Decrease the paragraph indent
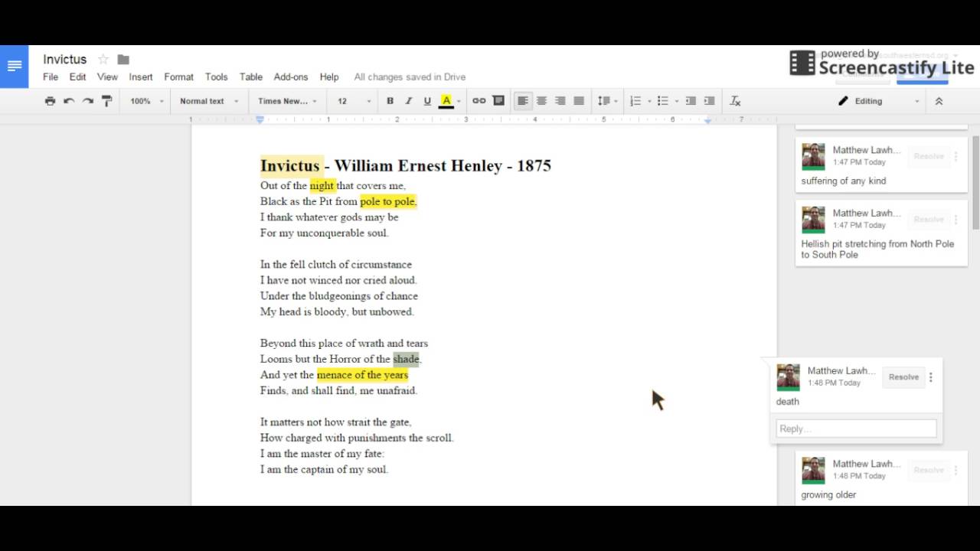Viewport: 980px width, 551px height. [691, 101]
